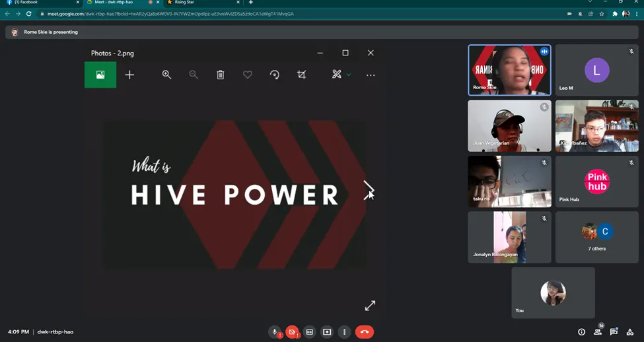Viewport: 644px width, 342px height.
Task: Click the green image view button in Photos
Action: click(100, 75)
